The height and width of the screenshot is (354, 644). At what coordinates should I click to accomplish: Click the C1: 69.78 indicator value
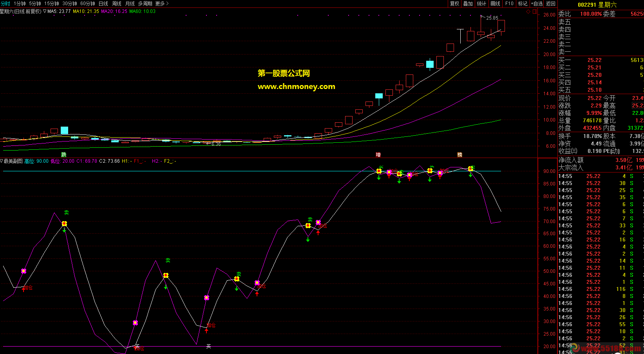(x=87, y=161)
